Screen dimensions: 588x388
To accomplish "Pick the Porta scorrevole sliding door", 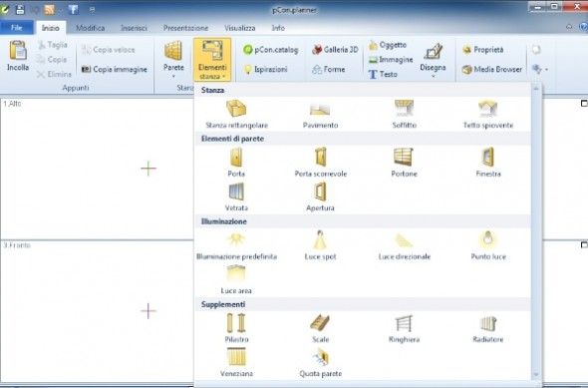I will click(320, 163).
